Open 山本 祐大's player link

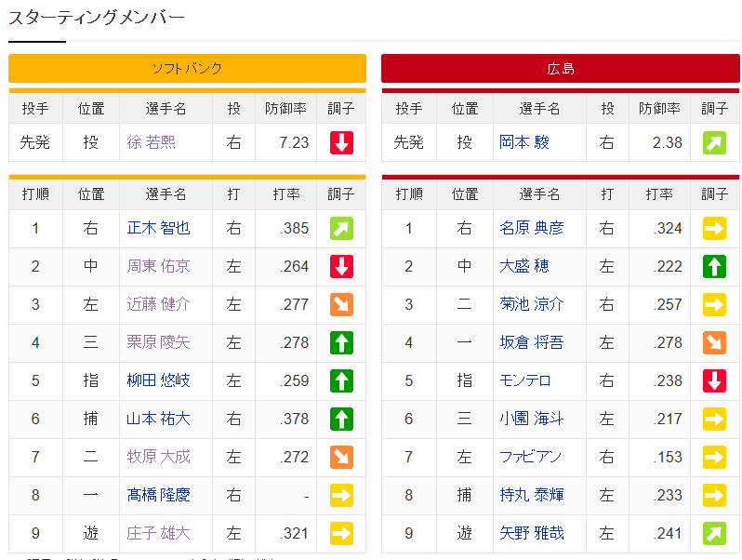tap(158, 419)
